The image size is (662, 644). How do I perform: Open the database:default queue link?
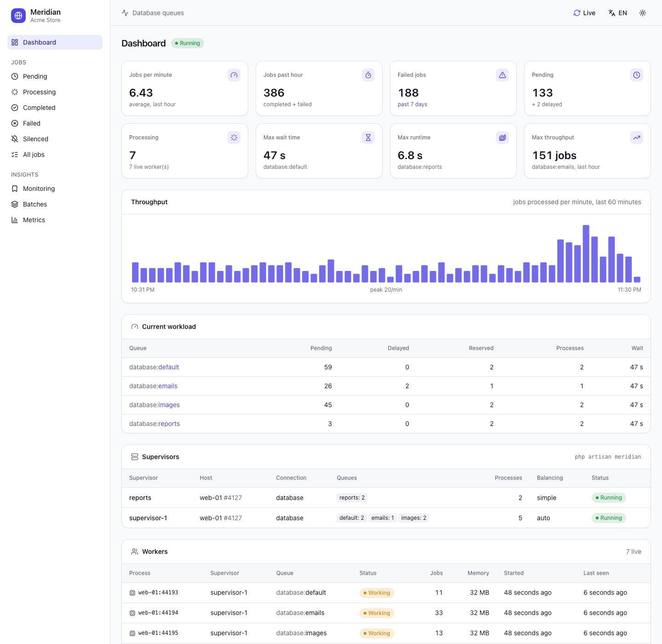[154, 367]
